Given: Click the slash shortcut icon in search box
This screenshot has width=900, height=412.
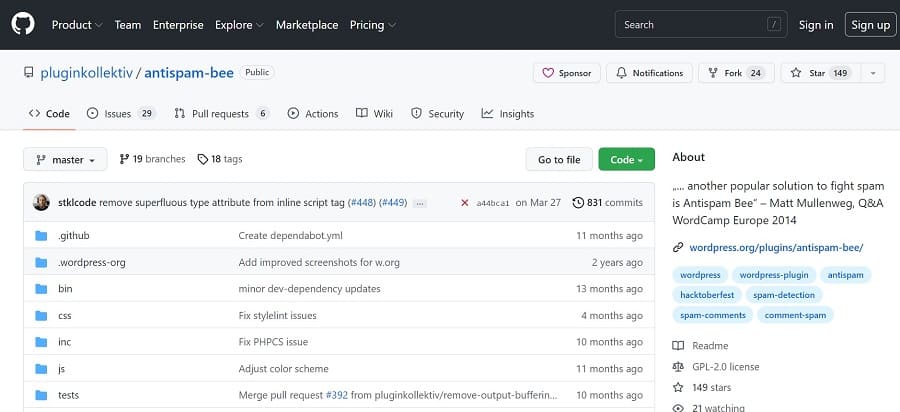Looking at the screenshot, I should [x=774, y=25].
